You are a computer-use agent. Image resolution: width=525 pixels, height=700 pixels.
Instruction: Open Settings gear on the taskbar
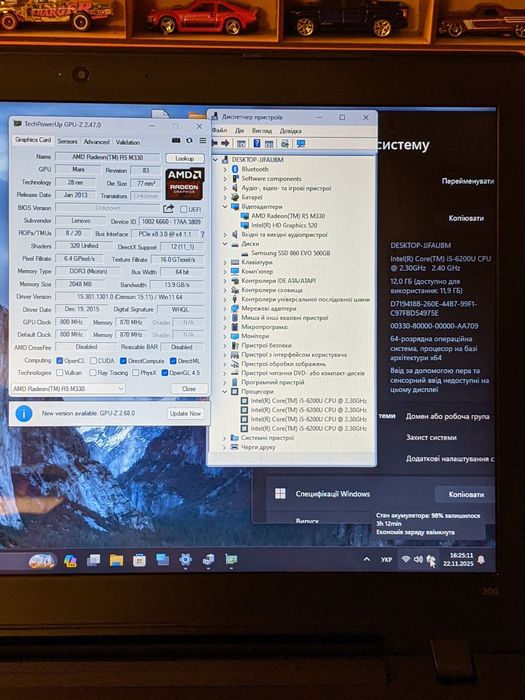pyautogui.click(x=185, y=559)
